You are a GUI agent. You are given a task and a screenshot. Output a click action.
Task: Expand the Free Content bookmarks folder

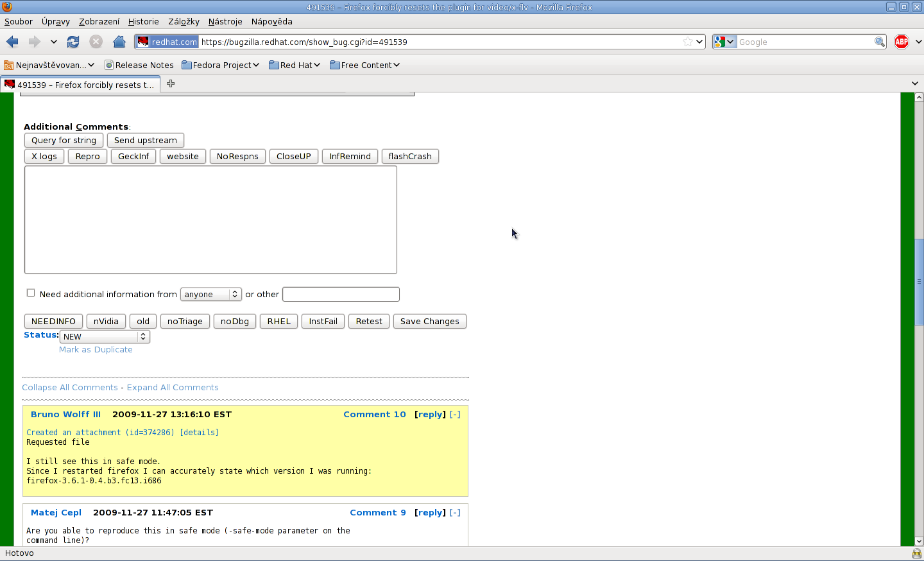(365, 65)
